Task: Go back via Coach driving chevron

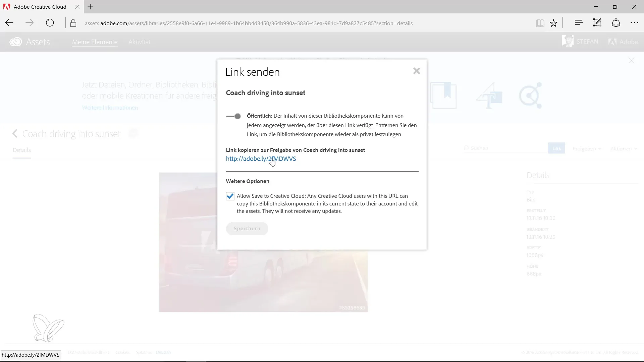Action: pos(15,134)
